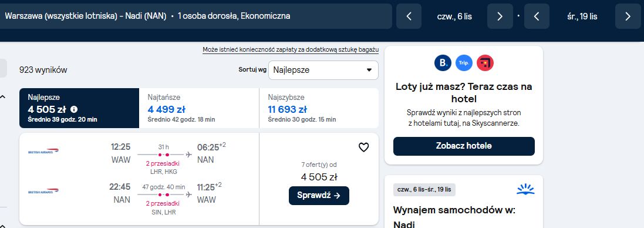This screenshot has height=228, width=644.
Task: Select the Najlepsze results tab
Action: (79, 109)
